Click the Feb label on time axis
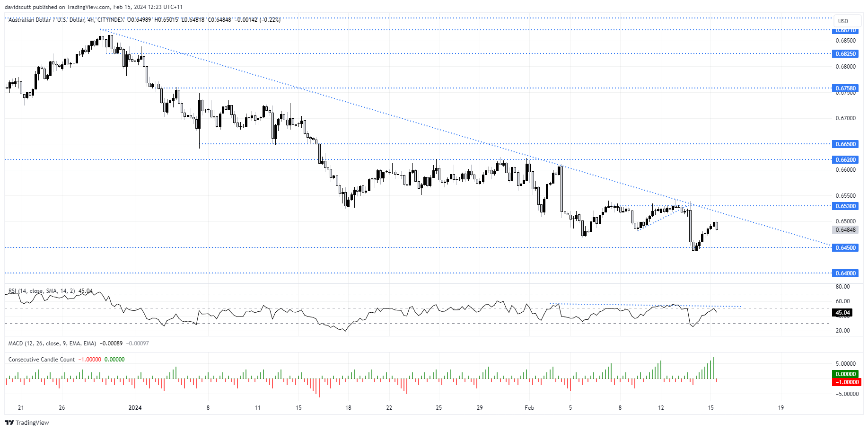This screenshot has height=431, width=868. point(529,408)
